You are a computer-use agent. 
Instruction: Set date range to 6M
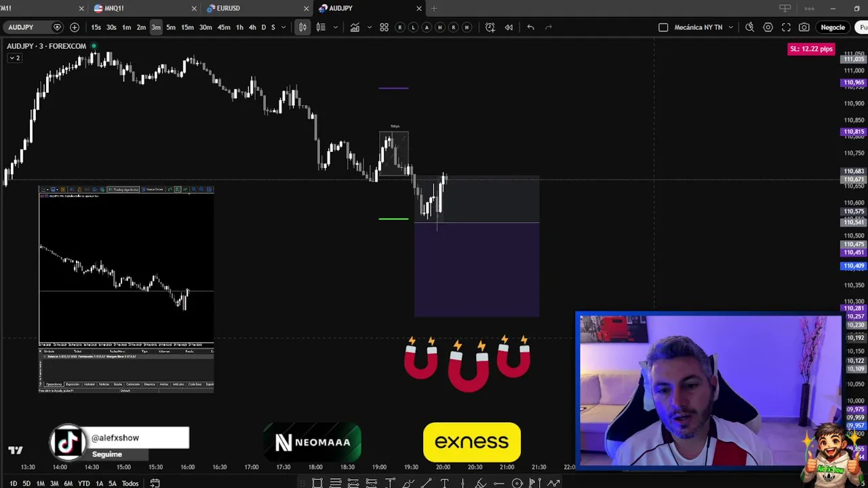(x=68, y=483)
